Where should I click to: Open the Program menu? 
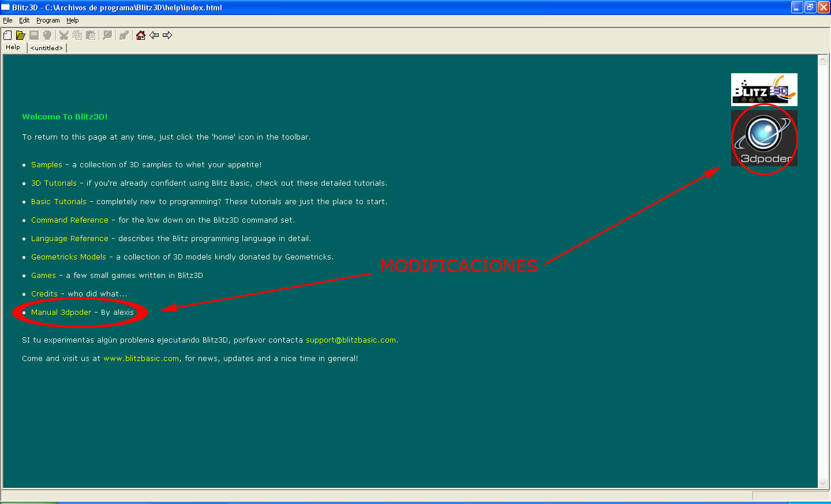48,20
